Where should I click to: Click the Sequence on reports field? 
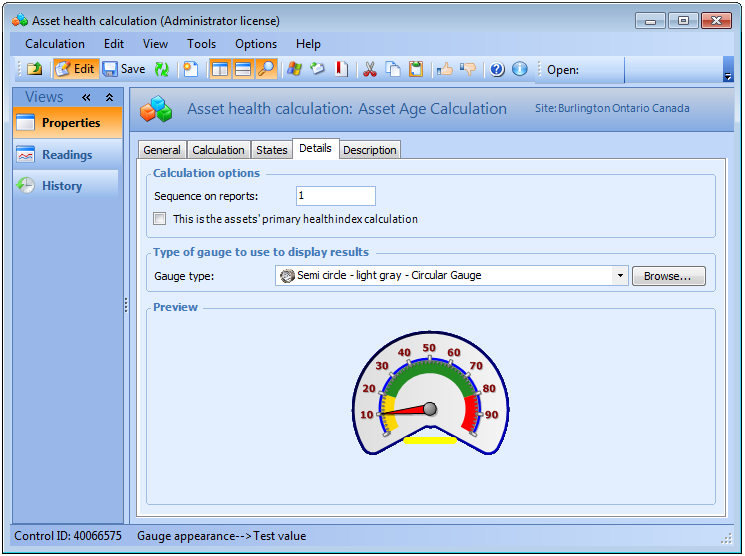point(335,196)
